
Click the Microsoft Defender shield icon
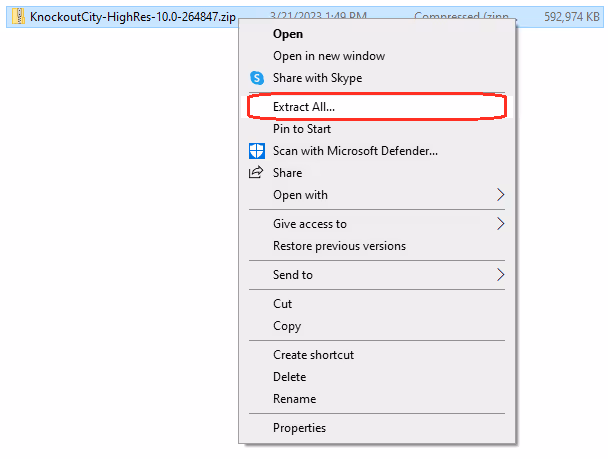coord(257,151)
